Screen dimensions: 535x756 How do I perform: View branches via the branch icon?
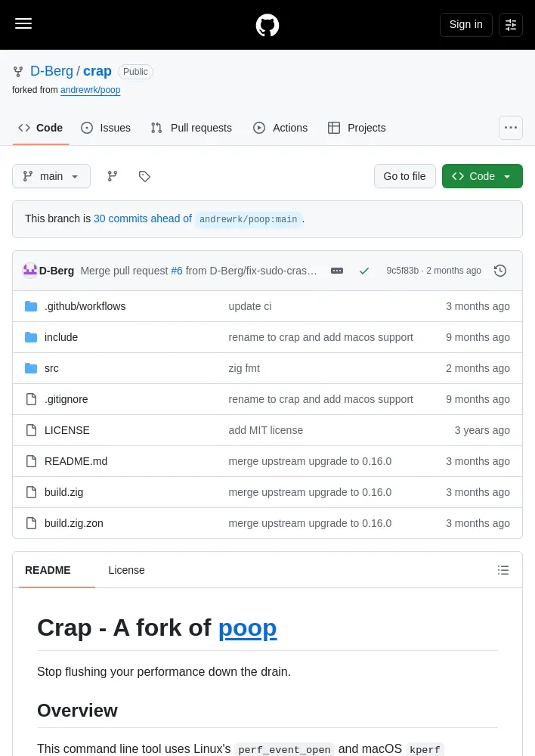click(x=113, y=176)
